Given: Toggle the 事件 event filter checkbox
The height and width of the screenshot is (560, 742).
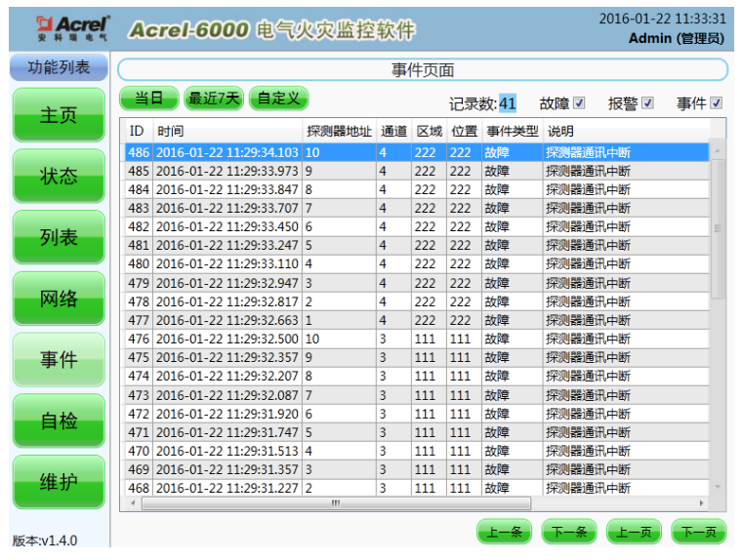Looking at the screenshot, I should (716, 103).
